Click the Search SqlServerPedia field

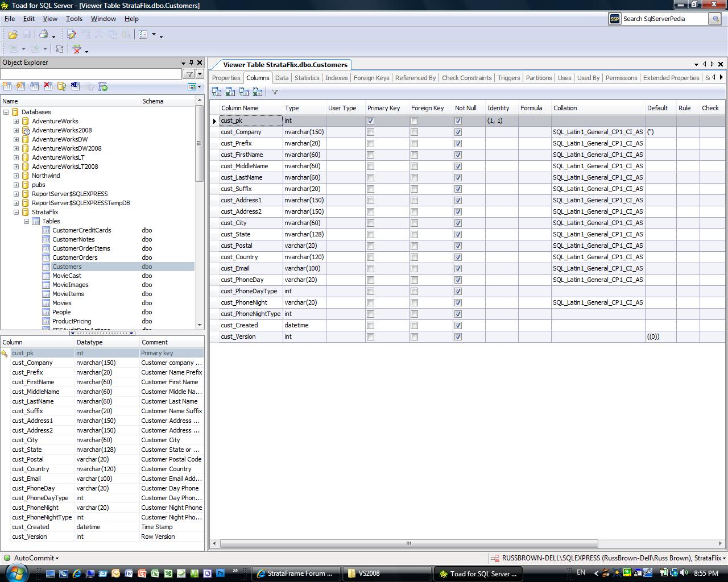pyautogui.click(x=663, y=19)
